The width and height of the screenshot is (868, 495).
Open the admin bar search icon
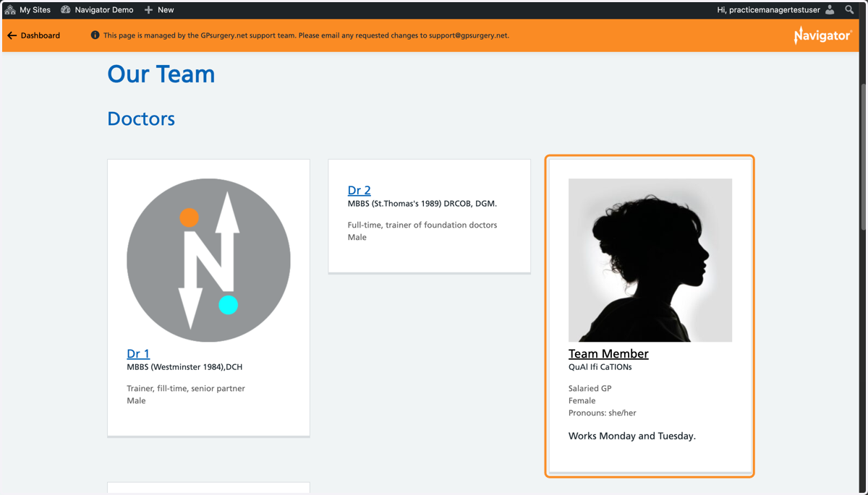pos(850,10)
